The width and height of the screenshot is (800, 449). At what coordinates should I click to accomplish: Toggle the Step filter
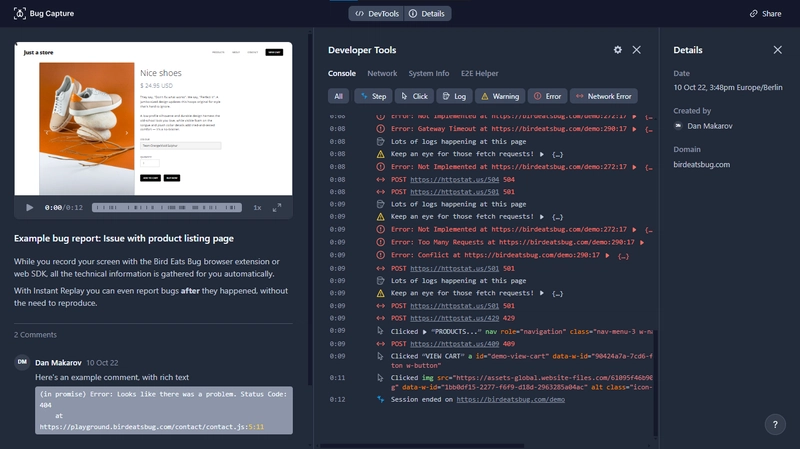pos(373,96)
